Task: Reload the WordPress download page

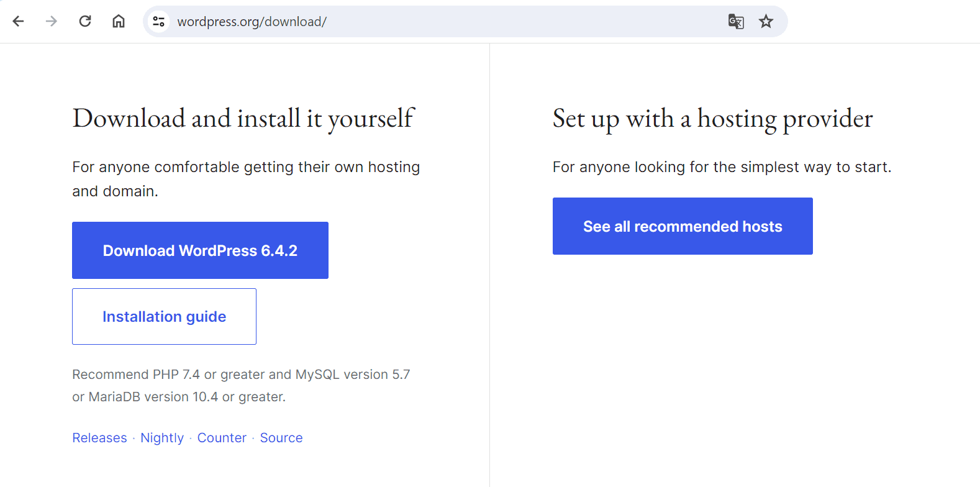Action: point(85,21)
